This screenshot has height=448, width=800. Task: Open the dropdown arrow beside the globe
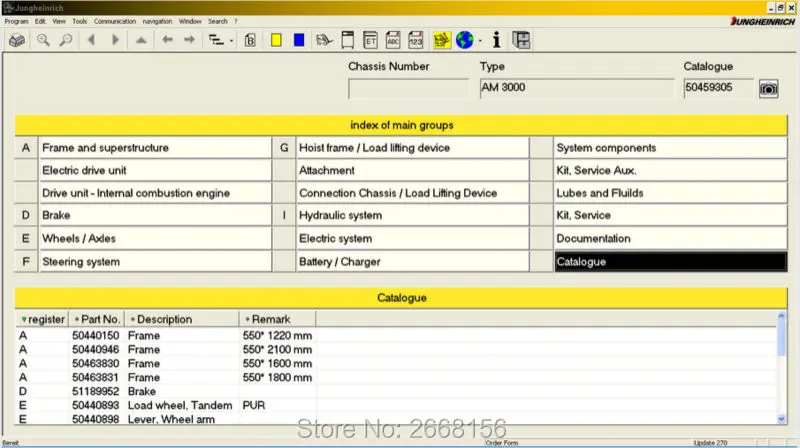click(480, 40)
